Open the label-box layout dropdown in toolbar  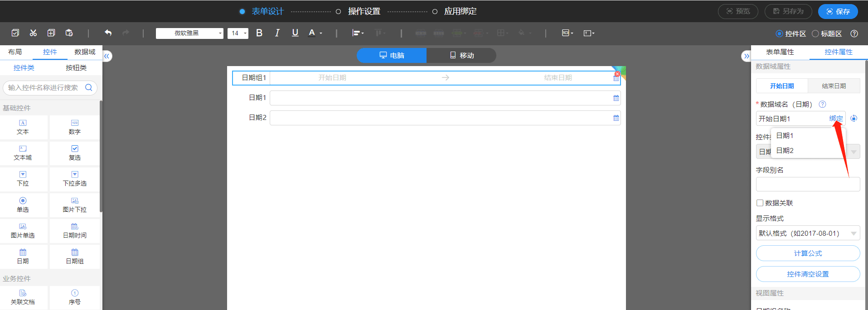coord(567,33)
